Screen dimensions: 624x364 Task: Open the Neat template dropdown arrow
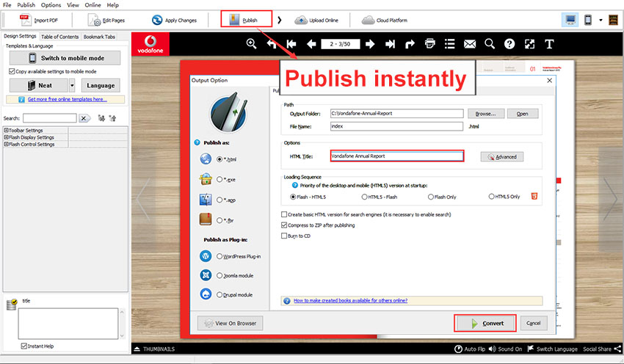[x=72, y=85]
